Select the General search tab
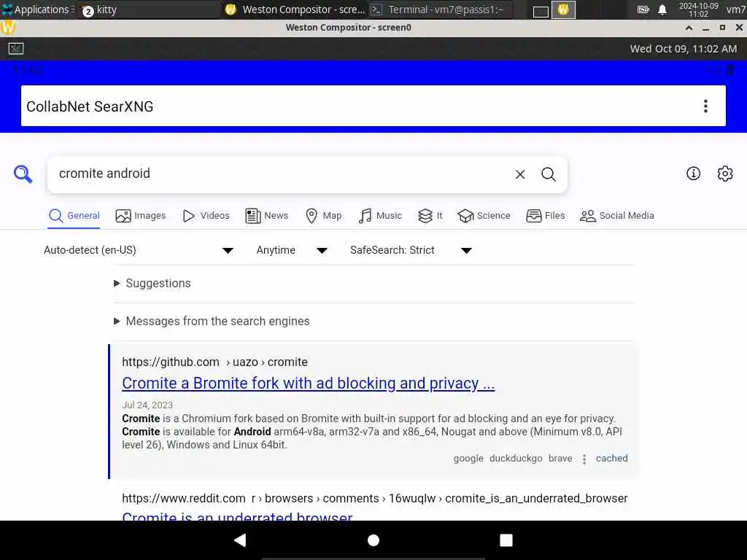 click(74, 216)
